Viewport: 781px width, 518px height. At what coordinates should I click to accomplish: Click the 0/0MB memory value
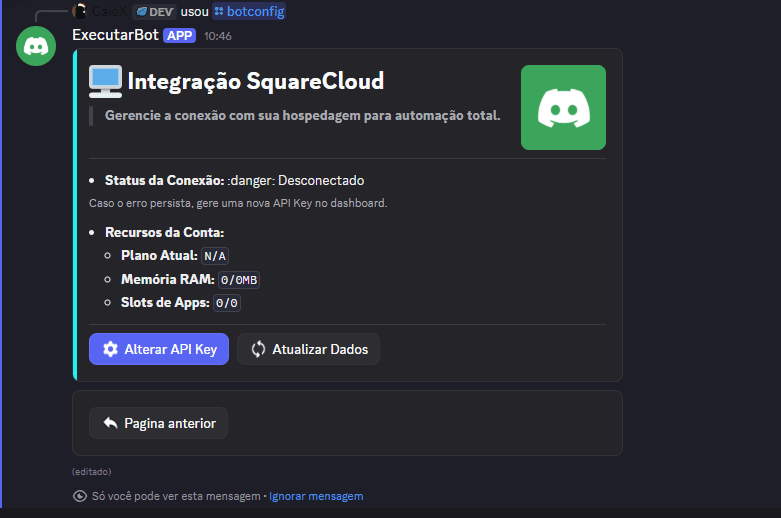pyautogui.click(x=239, y=280)
